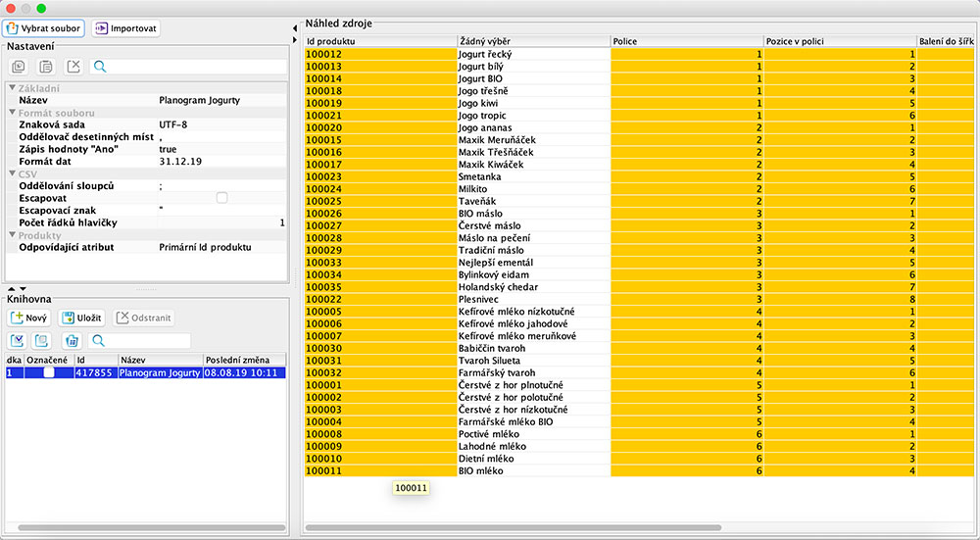Screen dimensions: 980x540
Task: Click the Nový button to create new entry
Action: point(29,318)
